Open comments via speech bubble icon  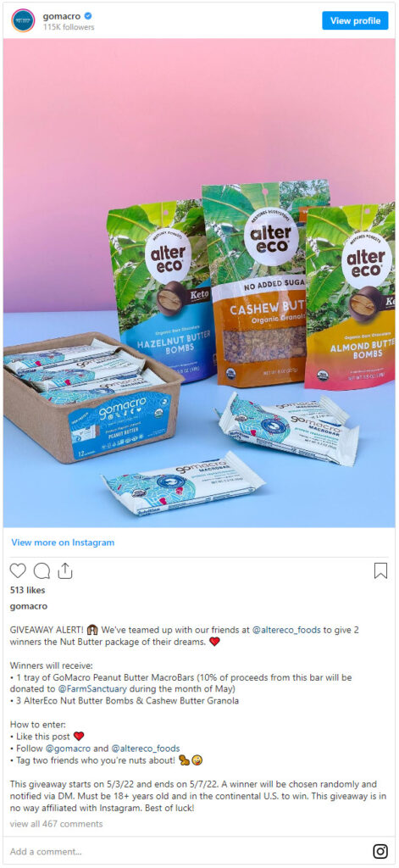point(42,570)
